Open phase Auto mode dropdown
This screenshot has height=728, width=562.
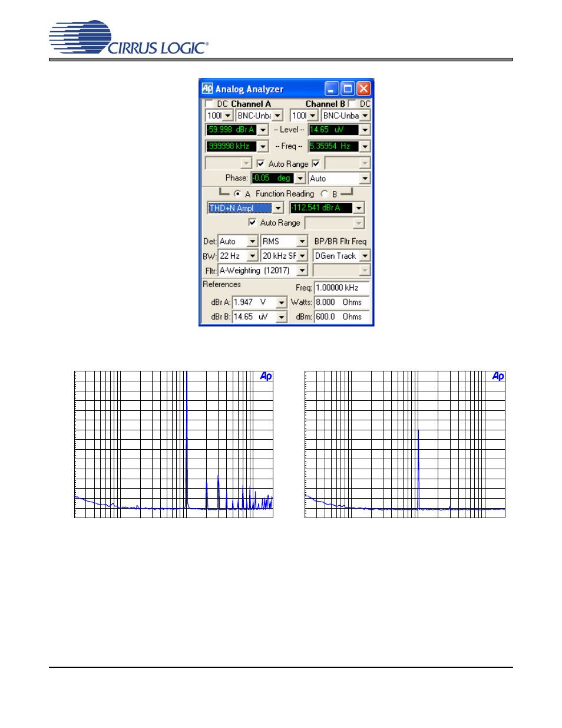pyautogui.click(x=365, y=178)
